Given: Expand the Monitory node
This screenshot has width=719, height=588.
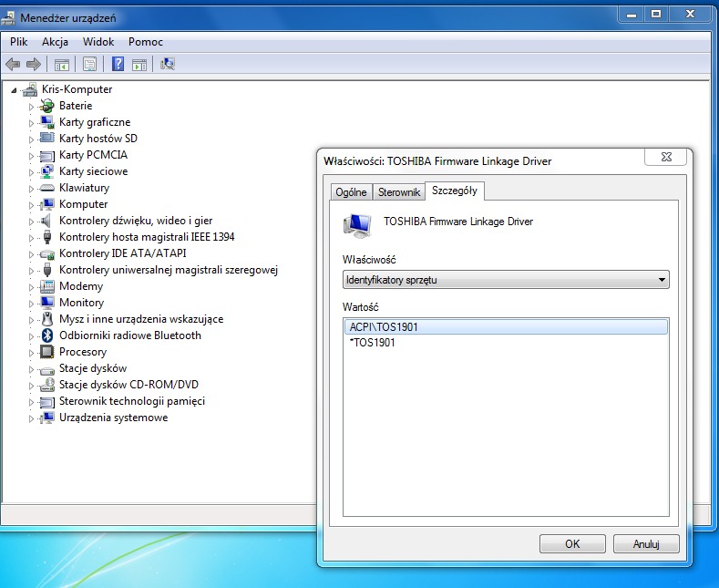Looking at the screenshot, I should pos(31,304).
